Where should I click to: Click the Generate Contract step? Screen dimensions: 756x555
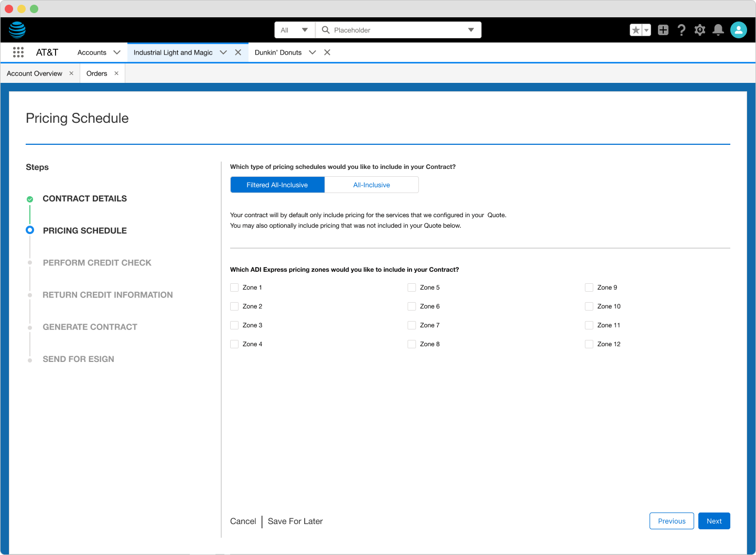[x=90, y=327]
